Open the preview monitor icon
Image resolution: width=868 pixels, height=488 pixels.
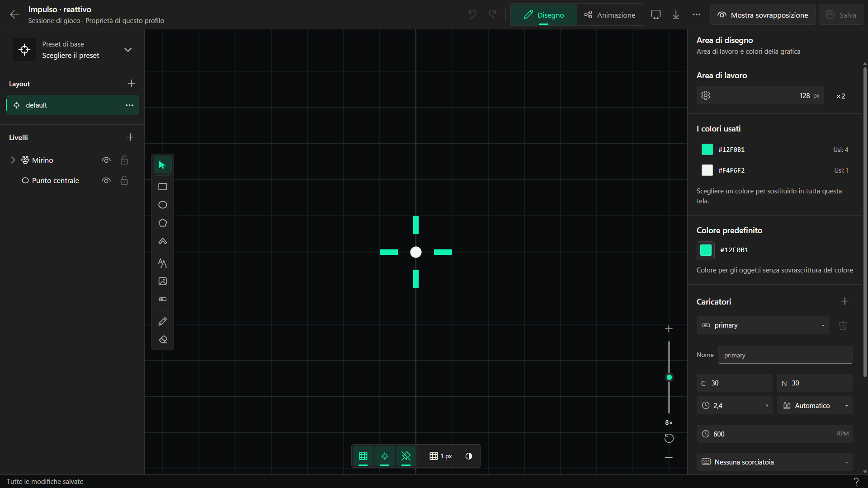coord(656,14)
